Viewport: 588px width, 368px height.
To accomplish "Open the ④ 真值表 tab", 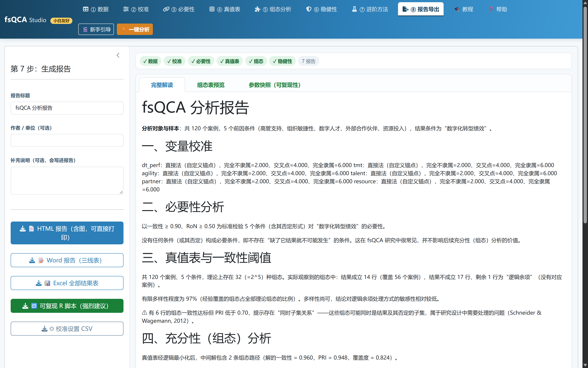I will click(225, 9).
